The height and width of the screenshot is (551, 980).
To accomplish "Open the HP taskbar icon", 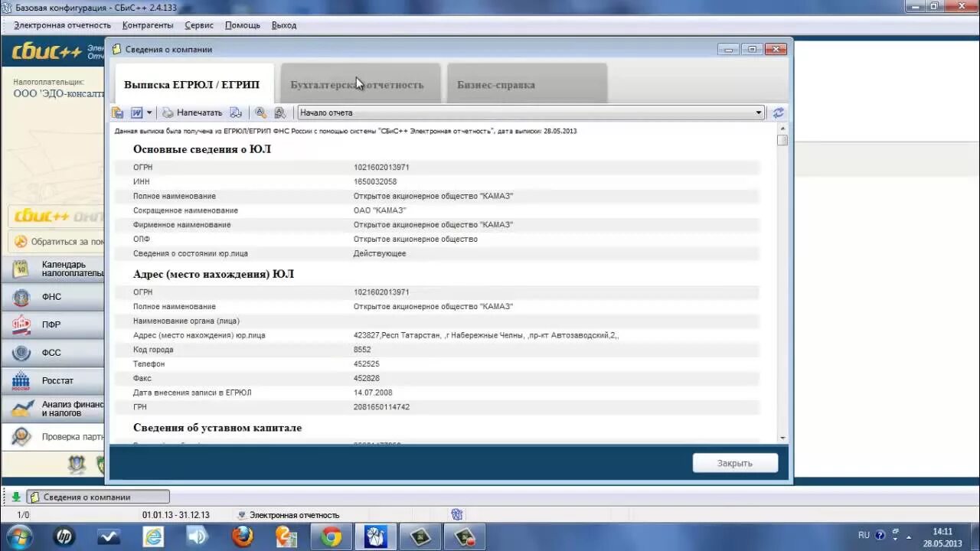I will tap(64, 537).
